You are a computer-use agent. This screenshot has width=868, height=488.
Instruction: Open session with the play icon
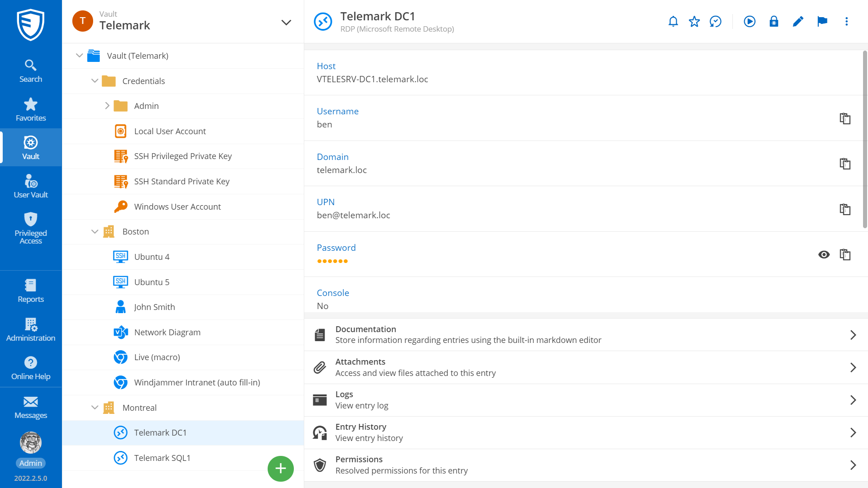750,21
